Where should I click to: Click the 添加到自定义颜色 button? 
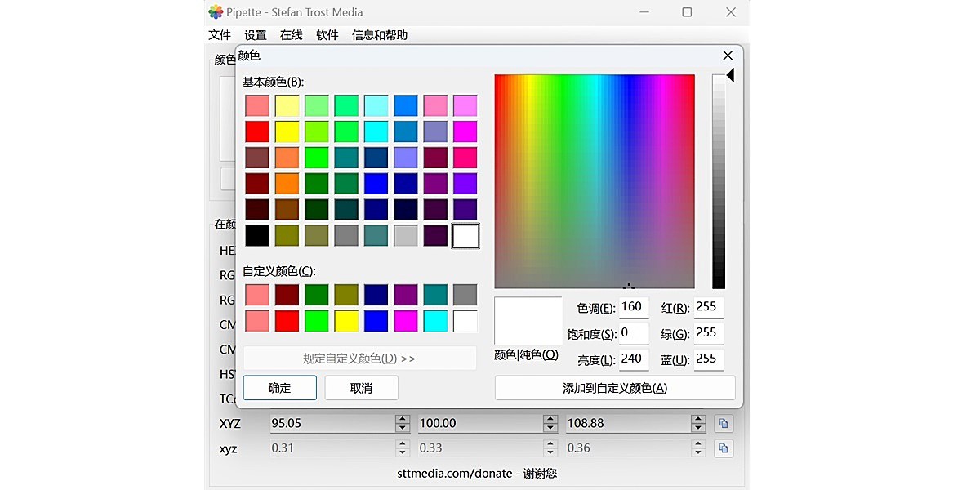coord(614,388)
